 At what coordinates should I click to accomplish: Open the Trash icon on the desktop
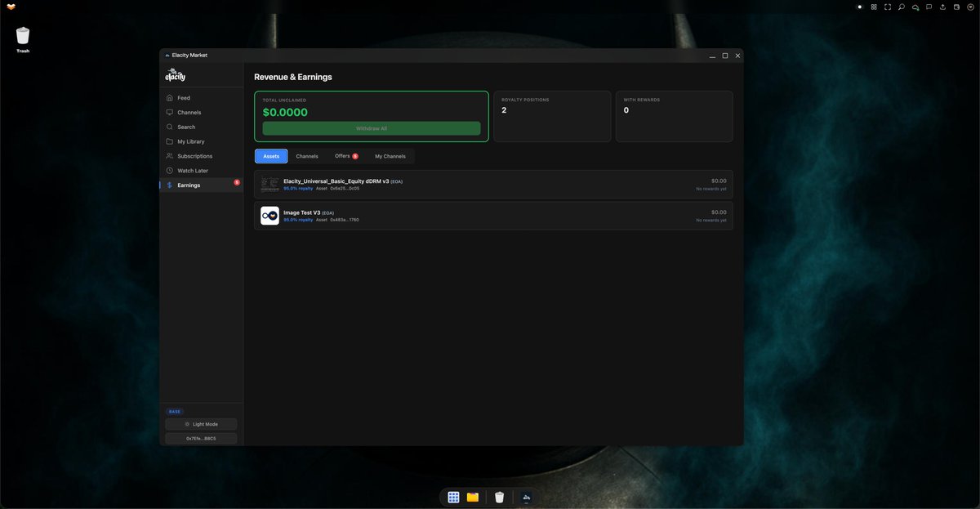(x=23, y=35)
